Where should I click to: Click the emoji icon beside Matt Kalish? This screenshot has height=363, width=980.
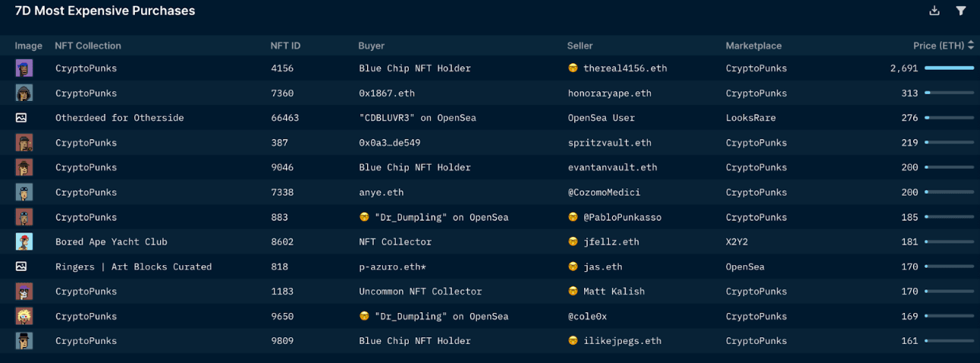pos(573,292)
